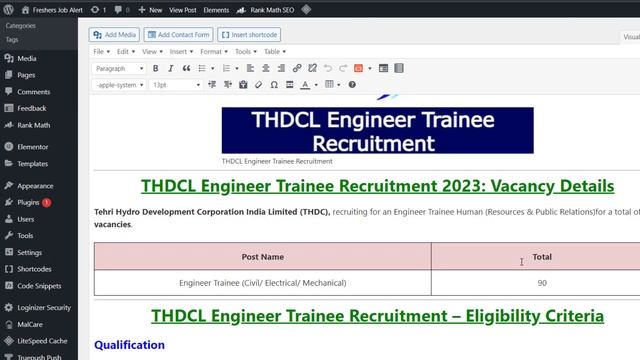Image resolution: width=640 pixels, height=360 pixels.
Task: Click clear formatting eraser icon
Action: 258,84
